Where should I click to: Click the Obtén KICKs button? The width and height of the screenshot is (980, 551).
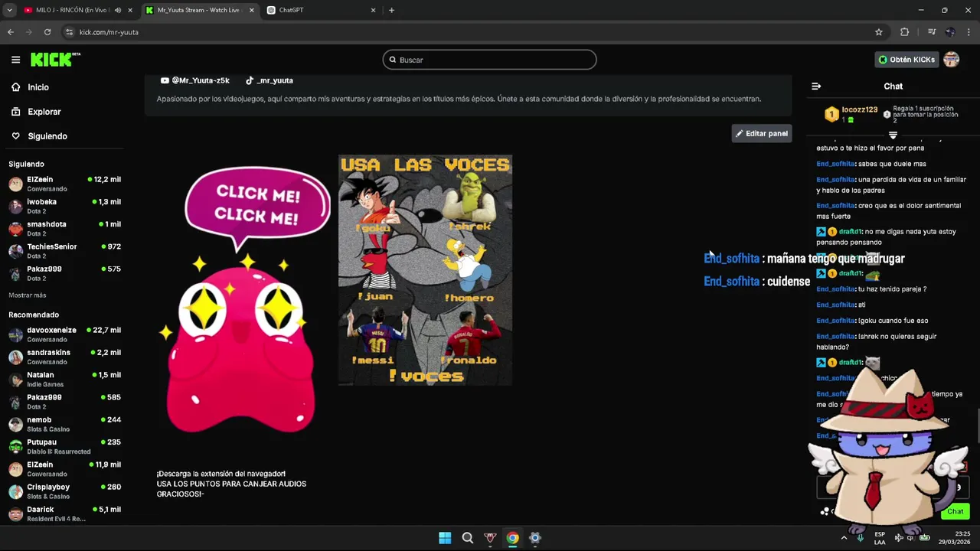[x=906, y=60]
